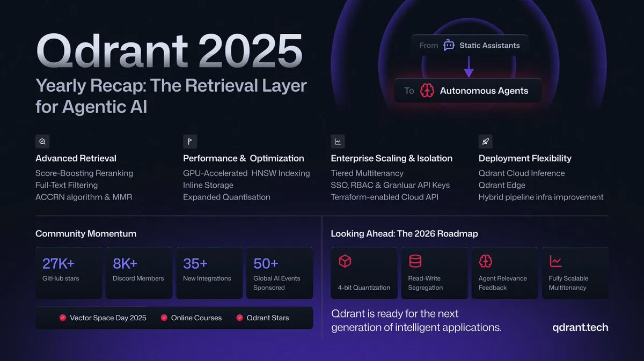Click the red check badge before Vector Space Day 2025
Image resolution: width=644 pixels, height=361 pixels.
click(x=63, y=318)
